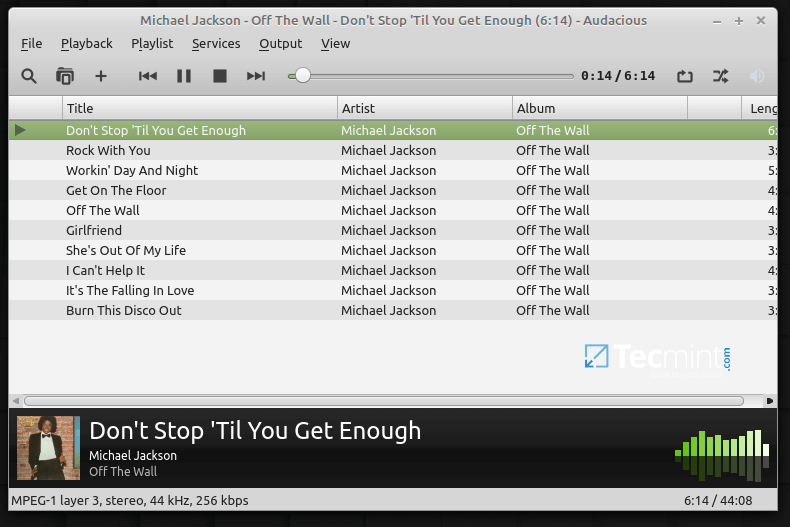Click the Length column header
The width and height of the screenshot is (790, 527).
click(760, 108)
